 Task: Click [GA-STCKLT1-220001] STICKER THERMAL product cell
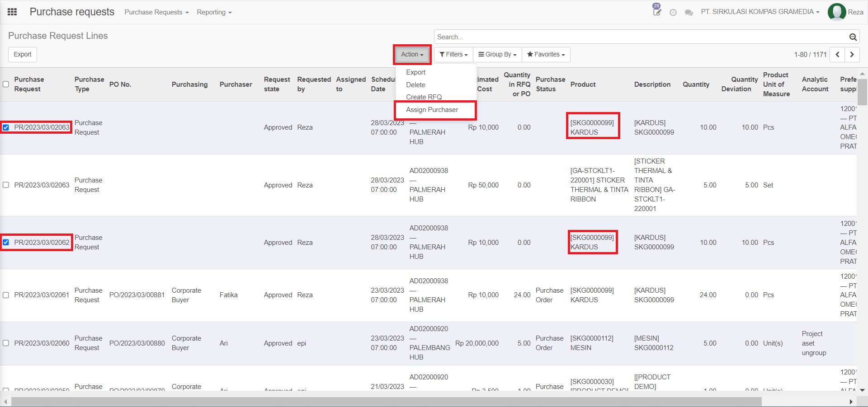pos(599,185)
